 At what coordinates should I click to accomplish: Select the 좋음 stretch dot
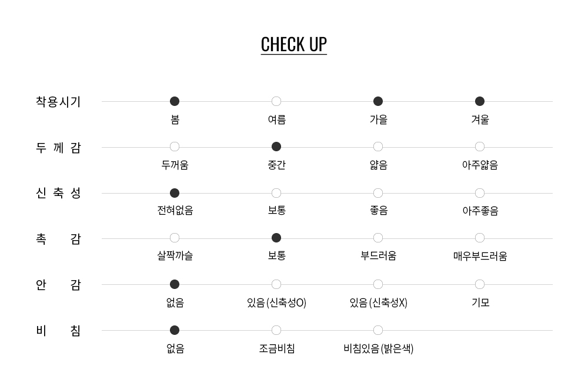tap(378, 193)
